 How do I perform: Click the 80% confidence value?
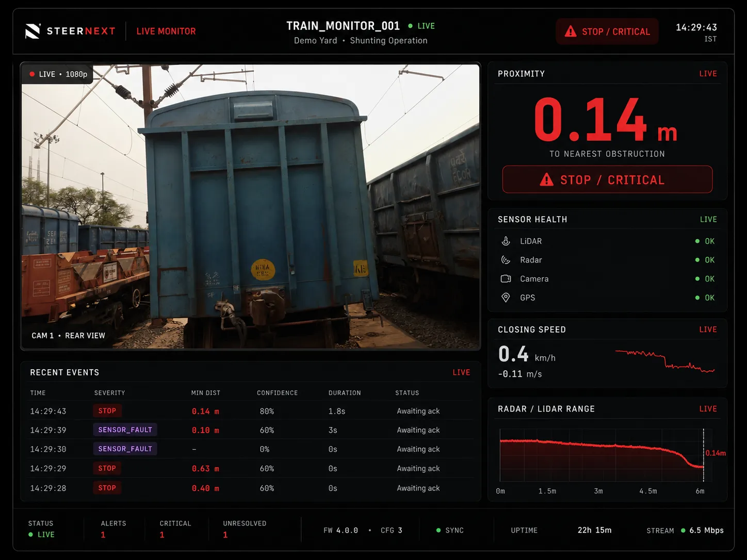coord(267,411)
